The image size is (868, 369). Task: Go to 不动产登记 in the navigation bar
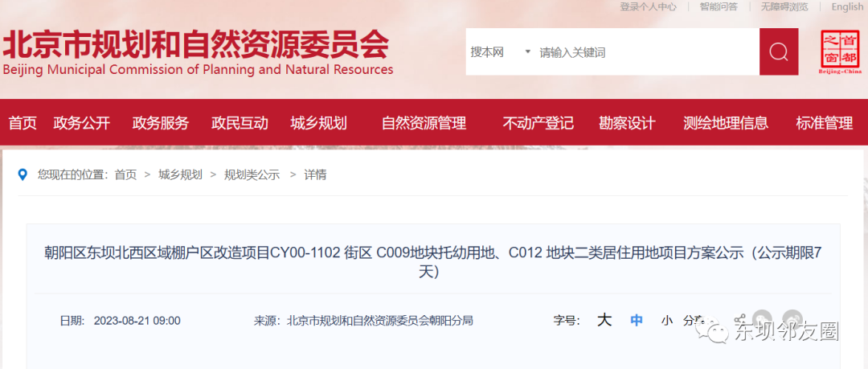(538, 123)
